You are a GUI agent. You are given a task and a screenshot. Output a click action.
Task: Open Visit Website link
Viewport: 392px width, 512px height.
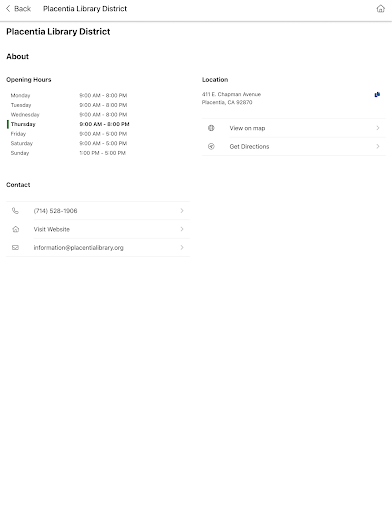pyautogui.click(x=98, y=229)
